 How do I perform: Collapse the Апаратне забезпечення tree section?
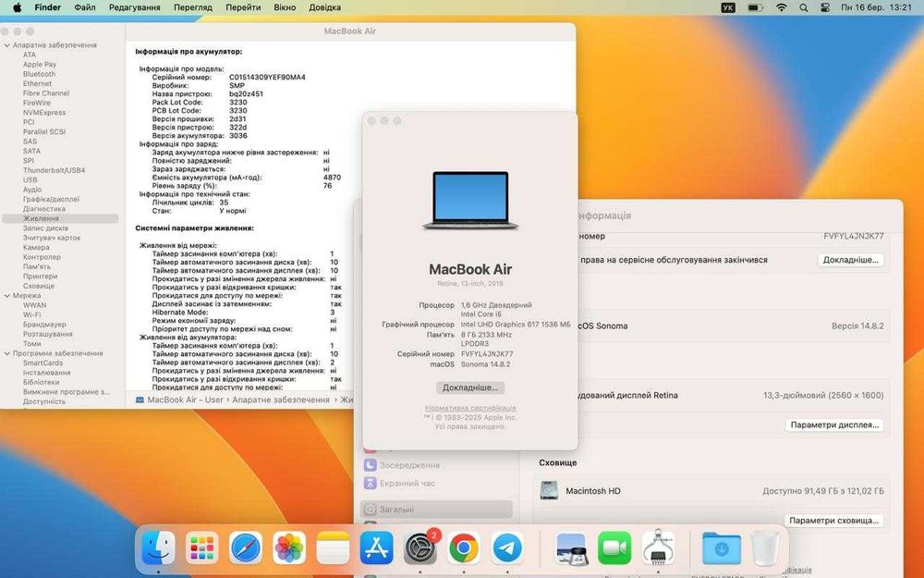pos(7,44)
